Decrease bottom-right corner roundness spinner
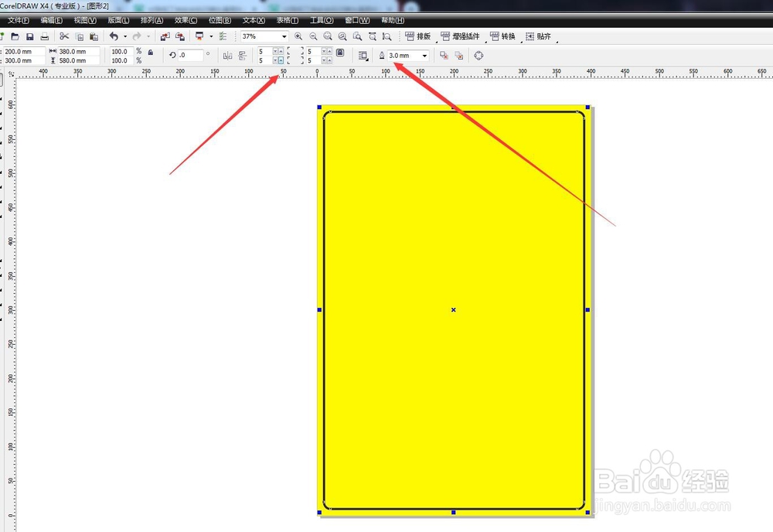773x532 pixels. [324, 60]
